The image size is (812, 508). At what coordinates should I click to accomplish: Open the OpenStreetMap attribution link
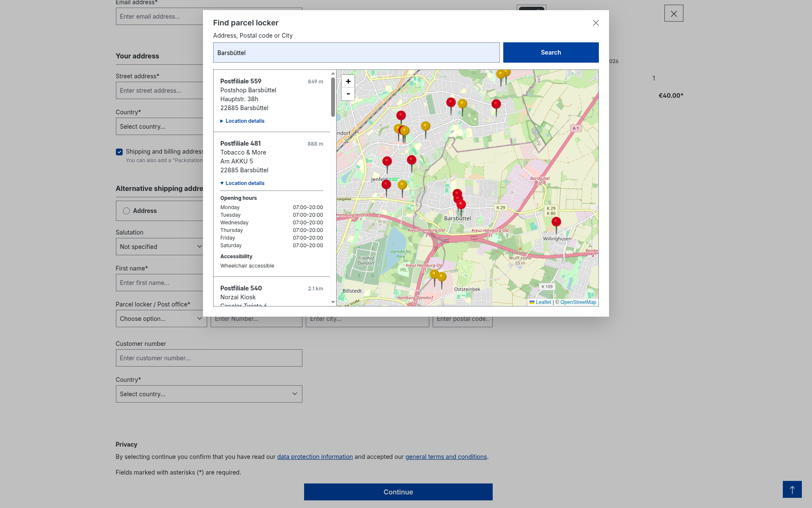click(578, 302)
